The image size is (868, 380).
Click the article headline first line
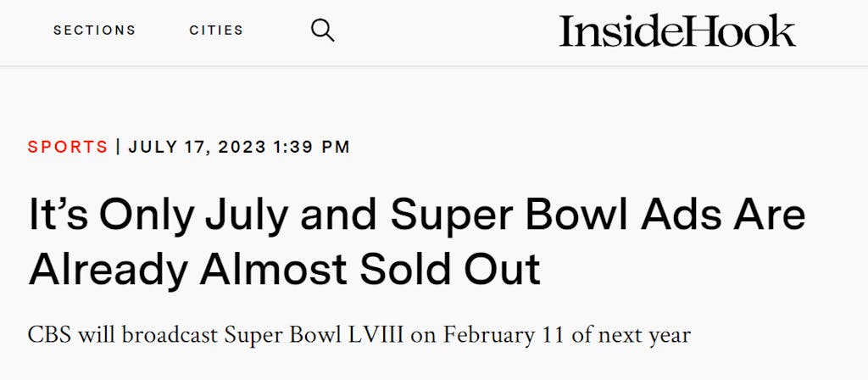[416, 215]
